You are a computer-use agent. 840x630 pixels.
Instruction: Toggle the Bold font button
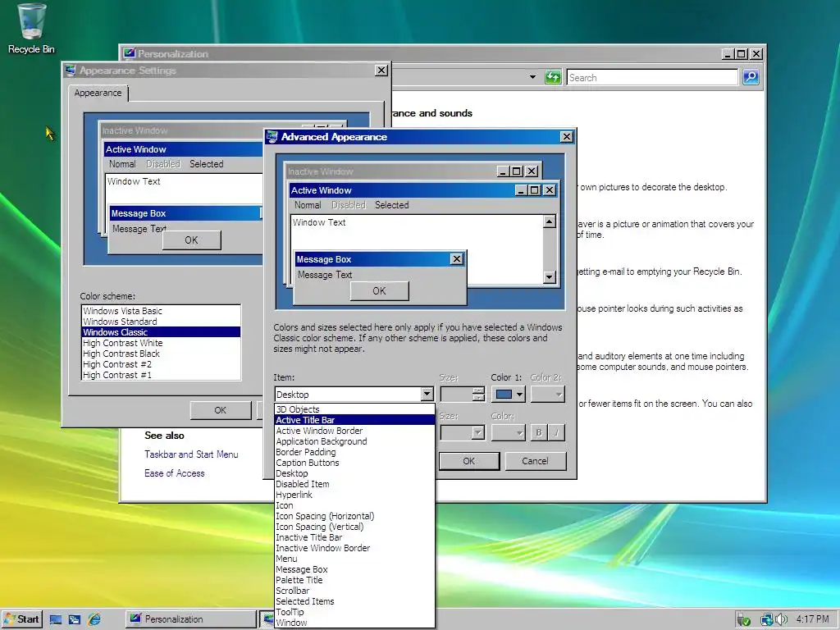[x=539, y=432]
